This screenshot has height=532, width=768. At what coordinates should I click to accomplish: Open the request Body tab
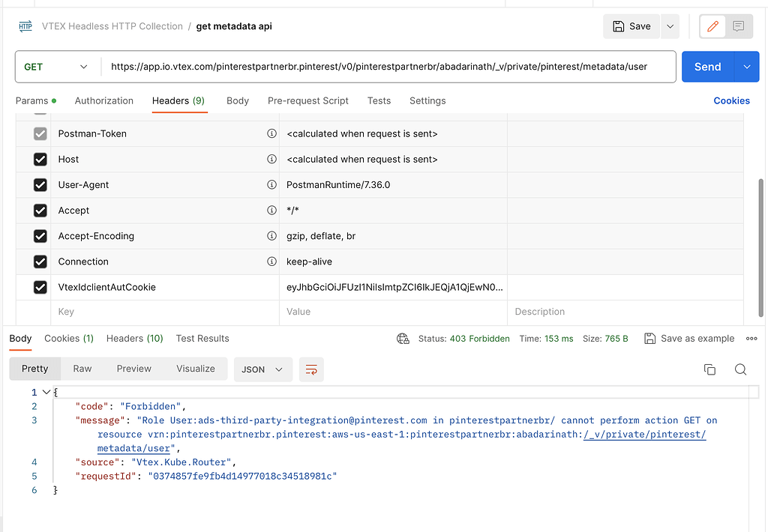click(238, 101)
